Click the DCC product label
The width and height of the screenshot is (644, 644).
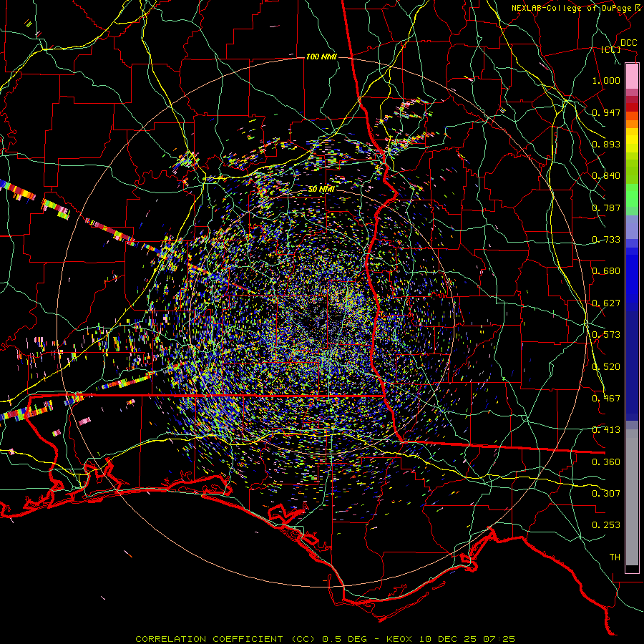point(628,43)
